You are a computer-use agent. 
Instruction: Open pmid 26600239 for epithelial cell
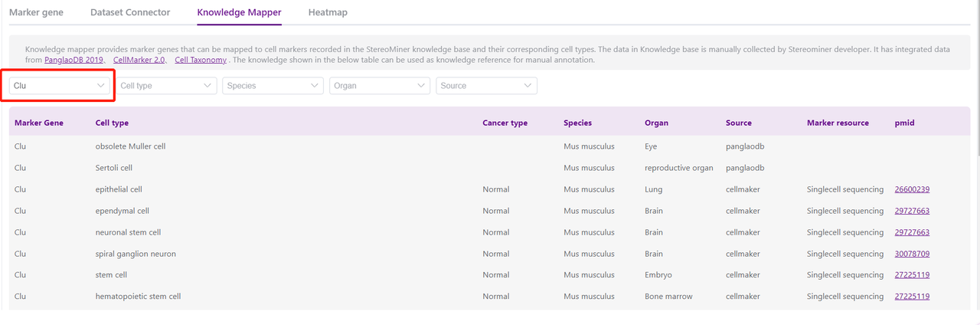pyautogui.click(x=912, y=189)
